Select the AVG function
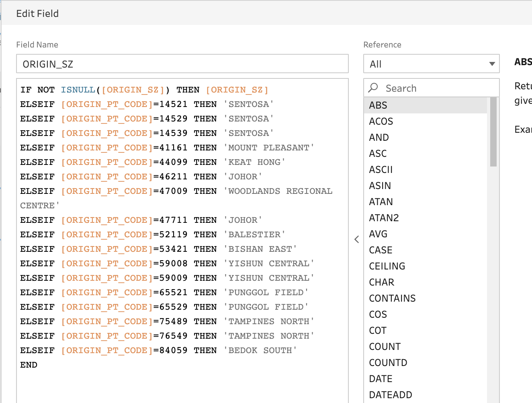The width and height of the screenshot is (532, 403). (378, 234)
